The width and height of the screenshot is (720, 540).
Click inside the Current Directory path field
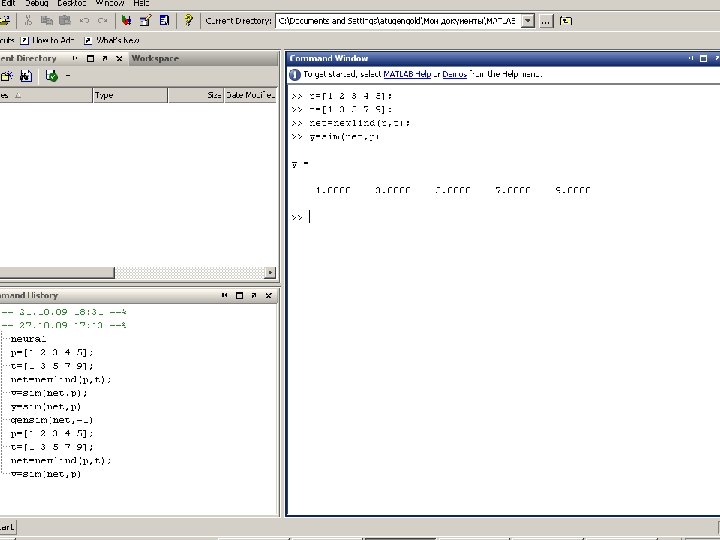click(399, 21)
